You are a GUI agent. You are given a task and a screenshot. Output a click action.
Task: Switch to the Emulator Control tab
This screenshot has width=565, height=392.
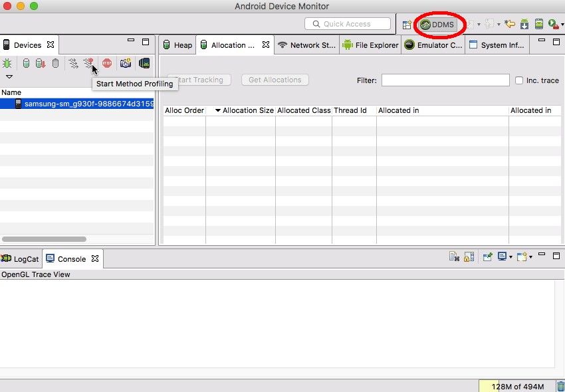coord(433,45)
